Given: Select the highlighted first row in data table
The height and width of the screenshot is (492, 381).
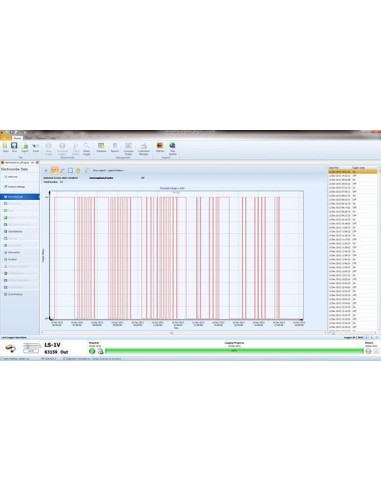Looking at the screenshot, I should point(353,171).
